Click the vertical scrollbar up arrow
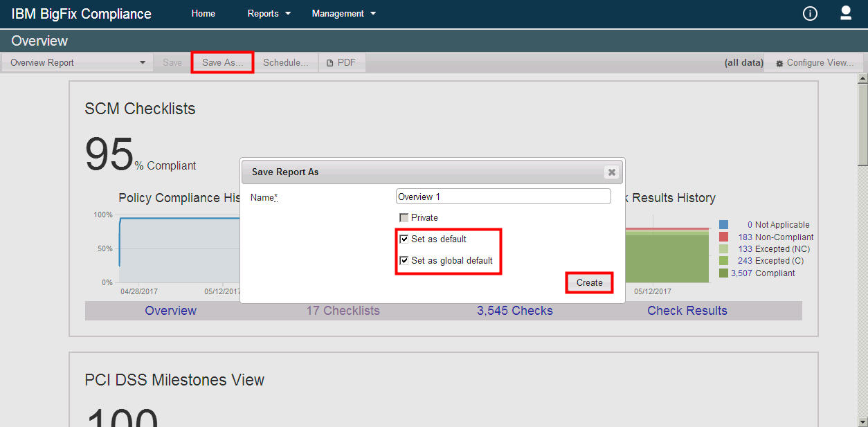The width and height of the screenshot is (868, 427). pyautogui.click(x=862, y=78)
